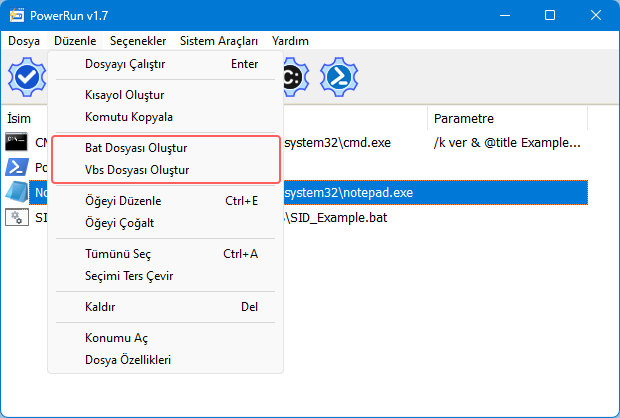Click the PowerRun title bar app icon
Screen dimensions: 620x418
pyautogui.click(x=17, y=15)
